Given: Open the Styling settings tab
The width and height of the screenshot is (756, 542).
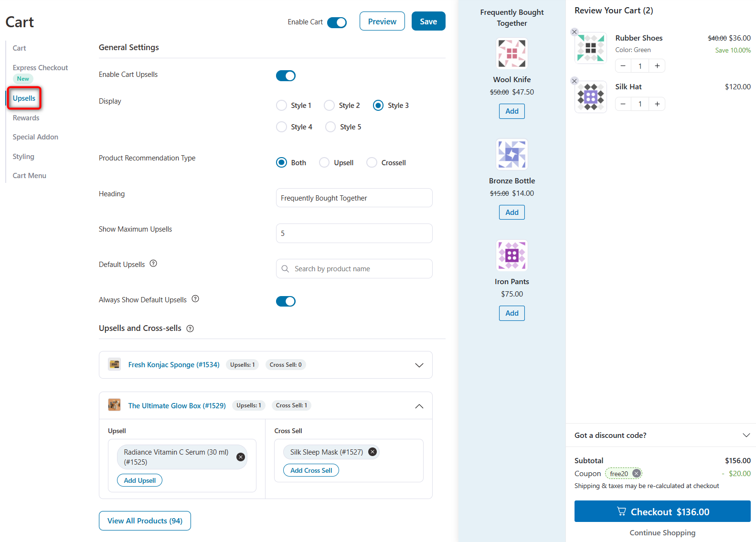Looking at the screenshot, I should (x=23, y=157).
